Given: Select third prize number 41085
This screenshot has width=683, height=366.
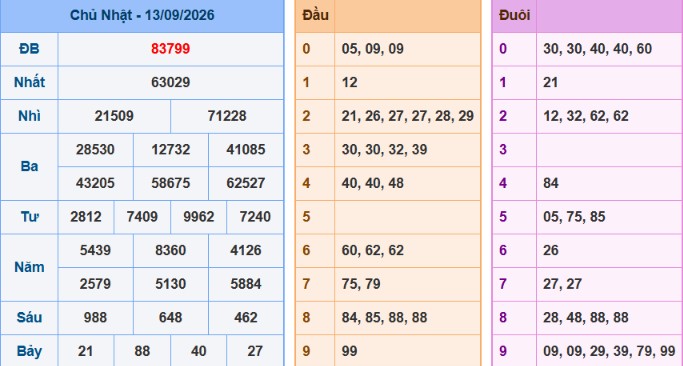Looking at the screenshot, I should (246, 149).
